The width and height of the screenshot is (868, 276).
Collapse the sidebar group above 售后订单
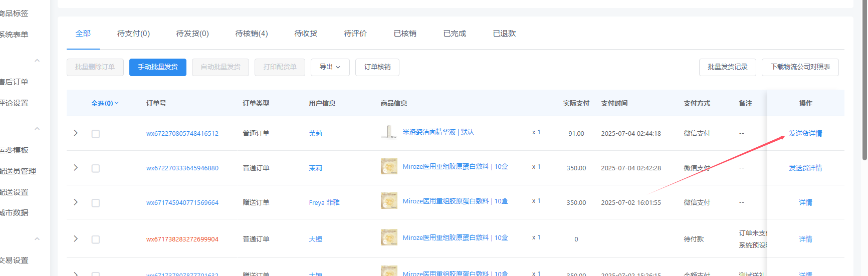click(37, 61)
